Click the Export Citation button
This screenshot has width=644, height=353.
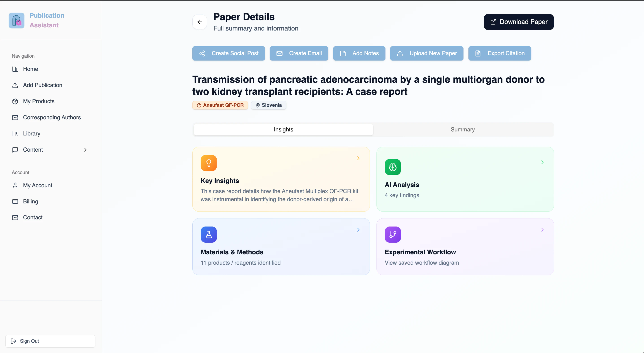500,53
